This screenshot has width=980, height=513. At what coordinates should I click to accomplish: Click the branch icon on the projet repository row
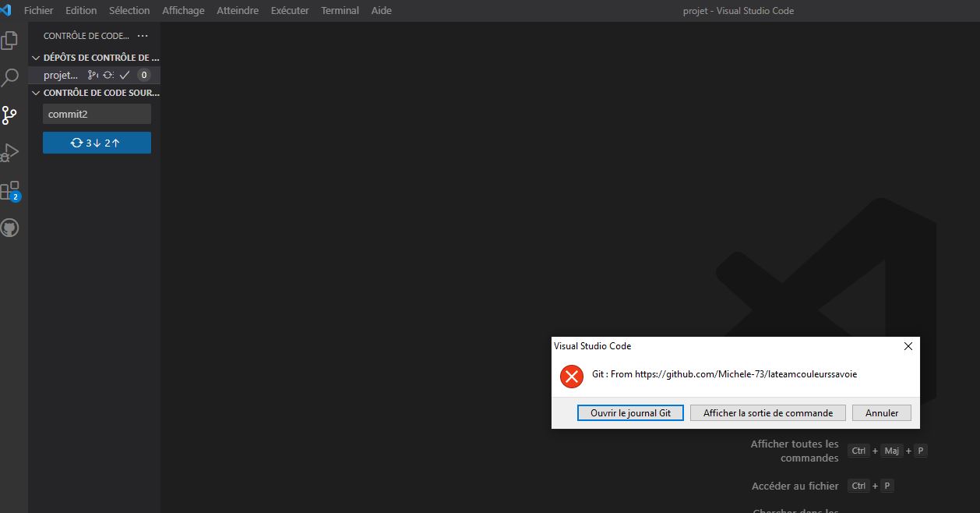93,75
